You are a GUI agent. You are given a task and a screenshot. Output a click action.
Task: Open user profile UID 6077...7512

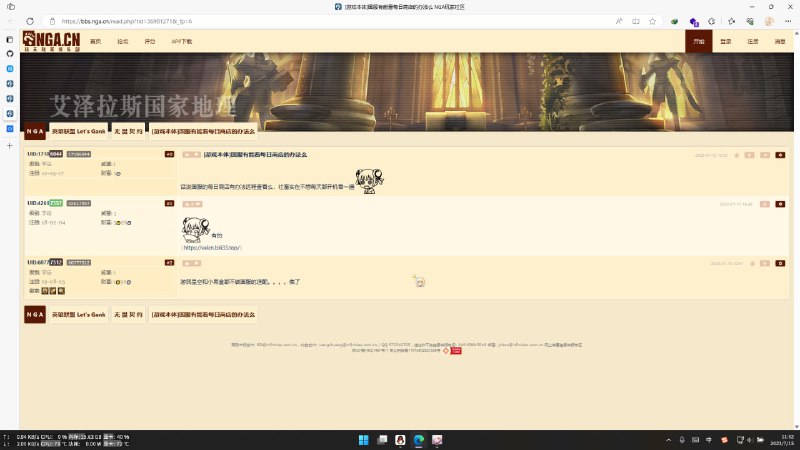pyautogui.click(x=45, y=262)
